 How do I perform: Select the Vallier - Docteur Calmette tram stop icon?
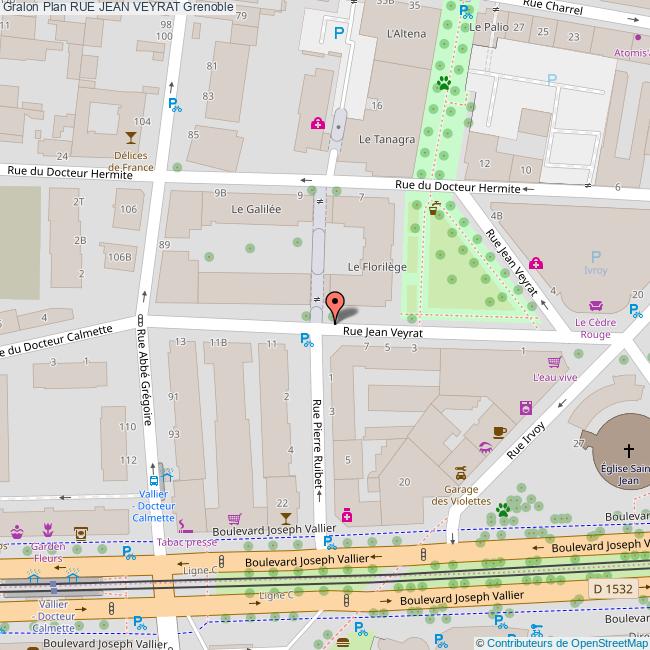[158, 471]
